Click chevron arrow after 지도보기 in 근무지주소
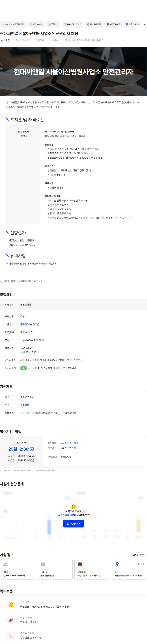Viewport: 147px width, 644px height. coord(83,360)
